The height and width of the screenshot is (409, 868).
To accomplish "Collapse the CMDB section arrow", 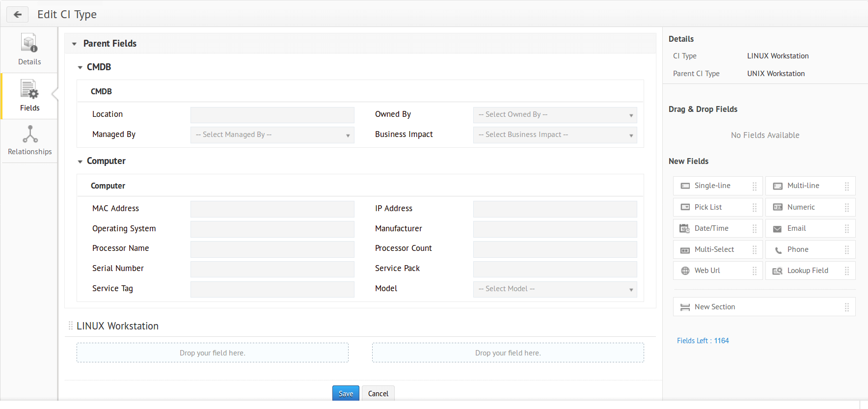I will (80, 68).
